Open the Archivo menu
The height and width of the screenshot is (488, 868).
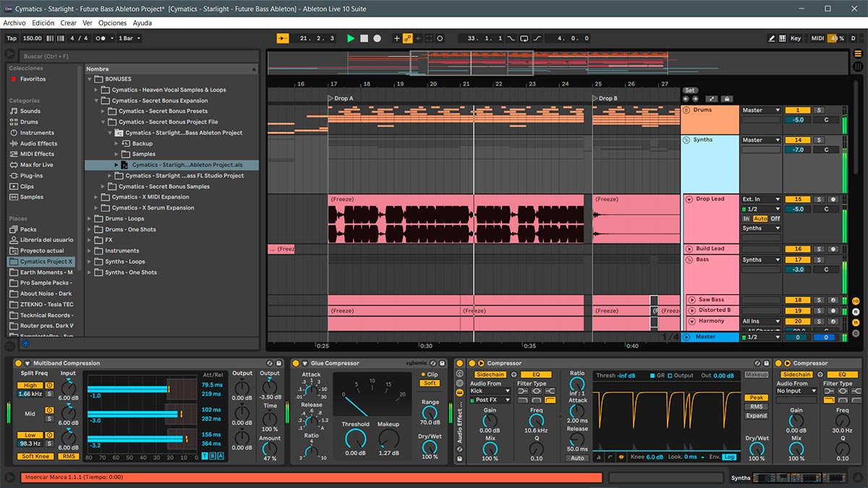coord(14,23)
